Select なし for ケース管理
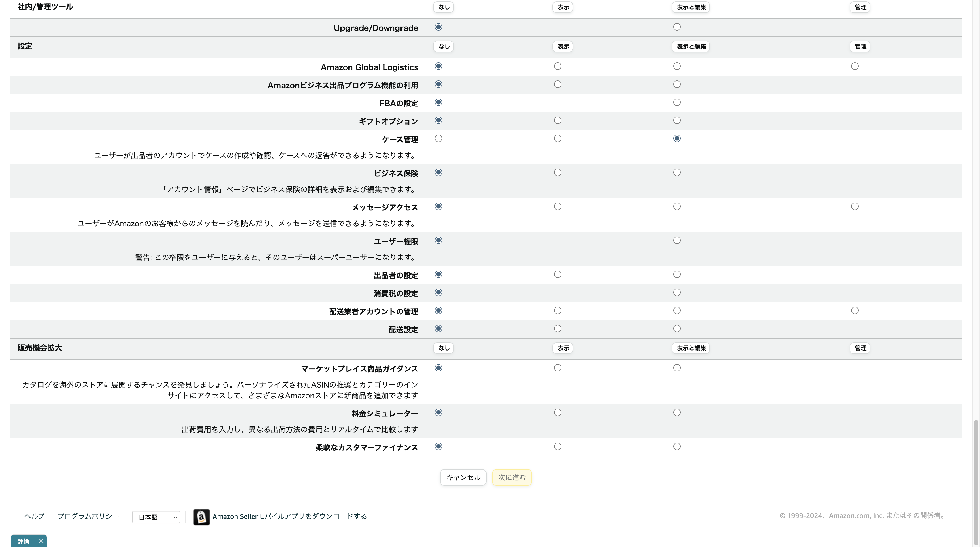The height and width of the screenshot is (547, 980). (x=439, y=138)
